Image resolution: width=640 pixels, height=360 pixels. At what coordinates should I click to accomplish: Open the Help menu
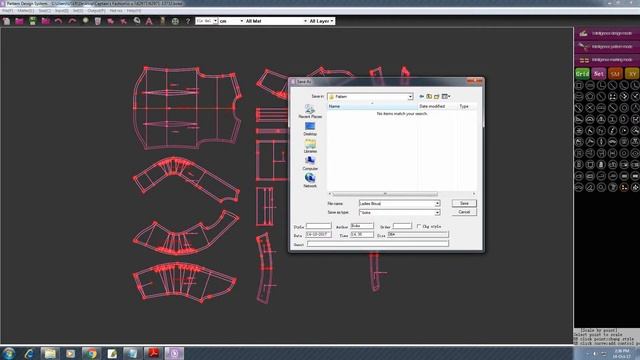coord(133,11)
